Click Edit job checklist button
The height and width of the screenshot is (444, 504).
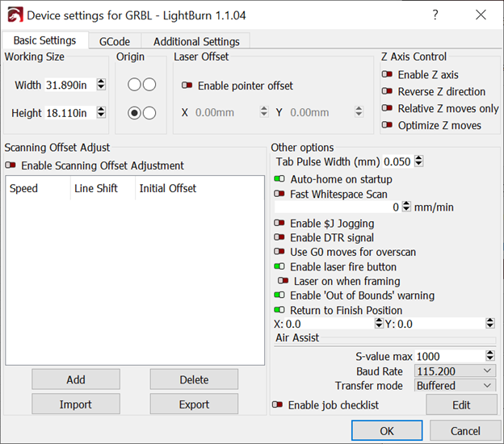coord(461,404)
